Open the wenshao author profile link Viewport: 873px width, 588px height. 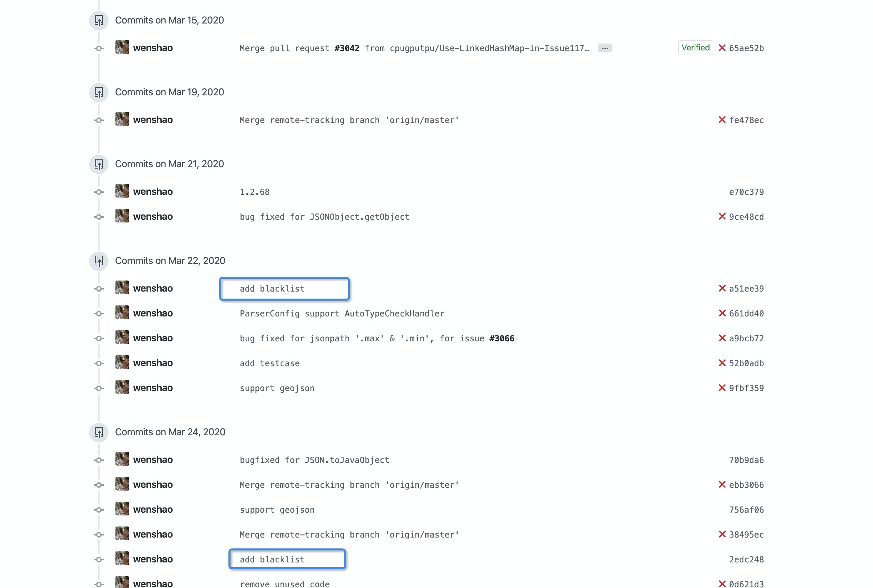[x=153, y=48]
